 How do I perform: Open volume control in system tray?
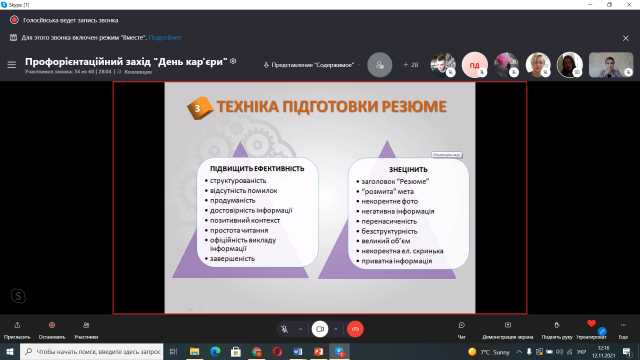560,352
